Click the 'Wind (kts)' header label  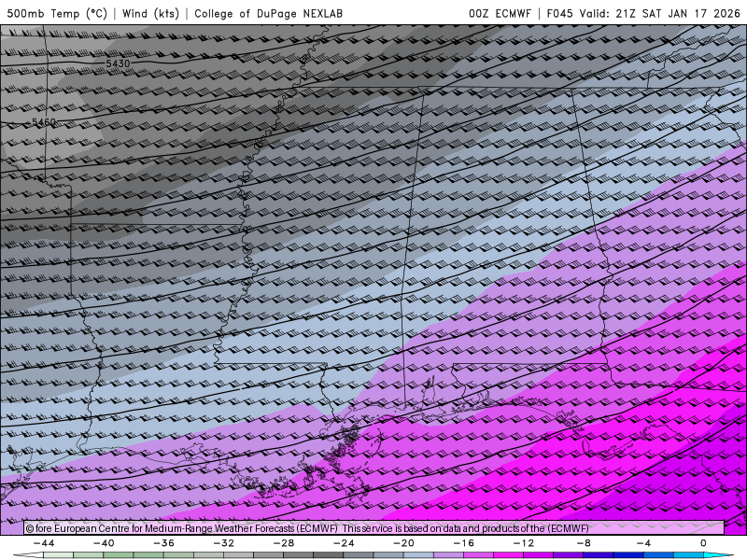(x=150, y=13)
